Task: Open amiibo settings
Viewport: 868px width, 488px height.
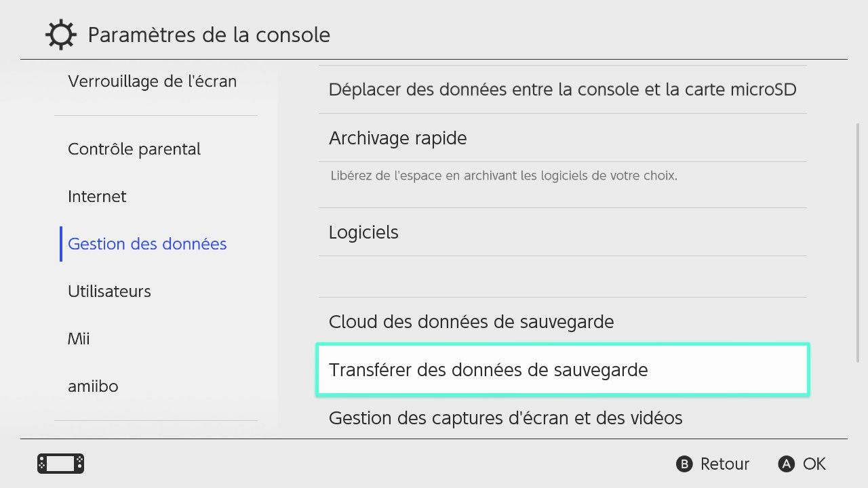Action: point(93,386)
